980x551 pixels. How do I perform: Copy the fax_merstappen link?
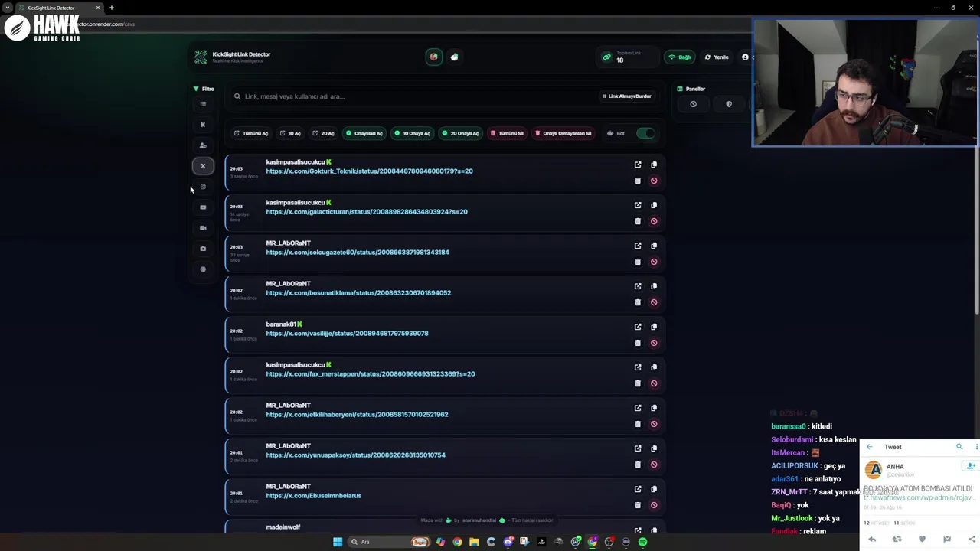(x=654, y=367)
